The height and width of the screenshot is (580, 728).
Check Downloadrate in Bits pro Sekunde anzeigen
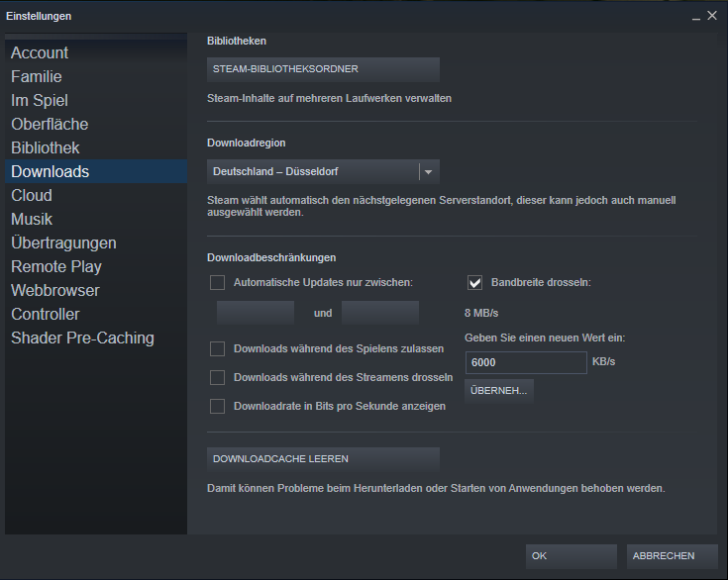(x=217, y=407)
